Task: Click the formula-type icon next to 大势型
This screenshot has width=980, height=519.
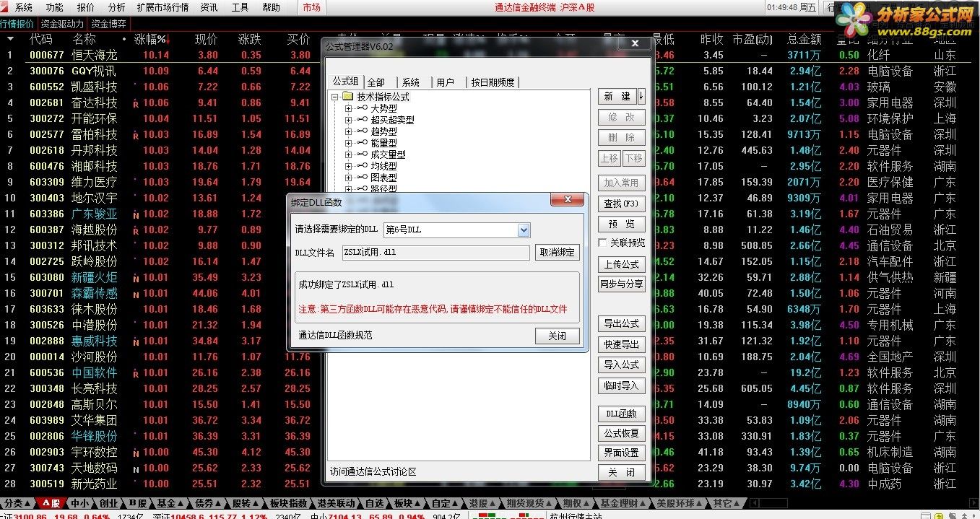Action: 363,108
